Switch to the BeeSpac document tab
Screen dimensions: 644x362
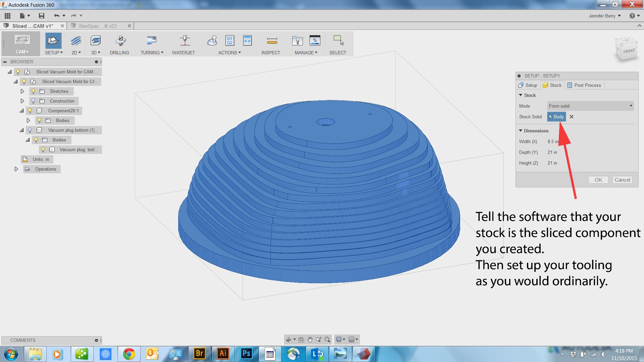coord(97,26)
